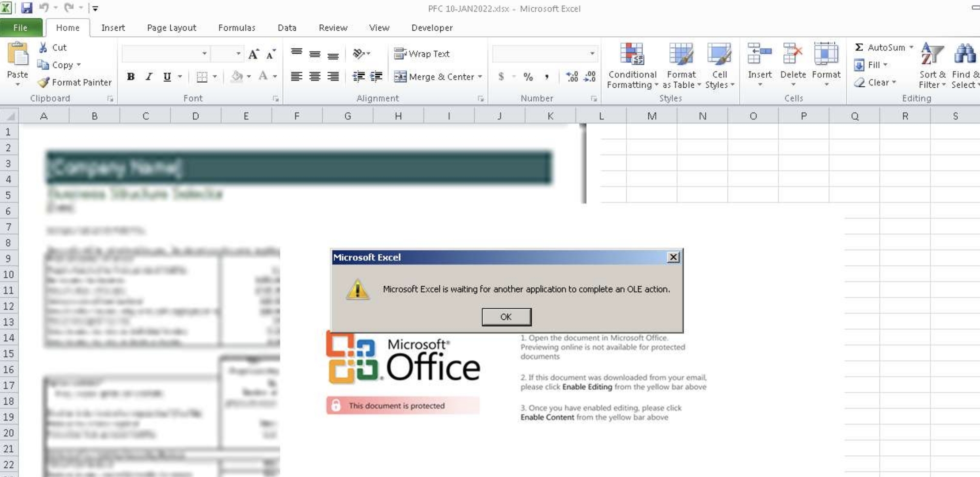Open Format as Table gallery
This screenshot has width=980, height=477.
(681, 66)
